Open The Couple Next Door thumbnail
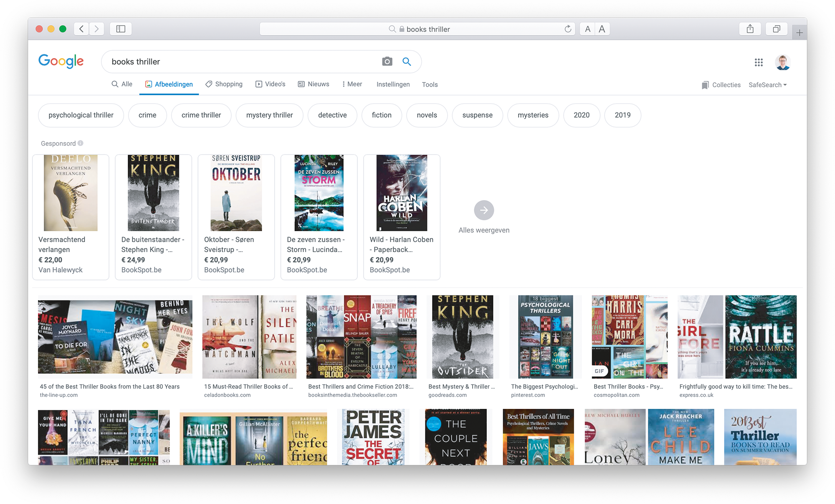 point(456,437)
